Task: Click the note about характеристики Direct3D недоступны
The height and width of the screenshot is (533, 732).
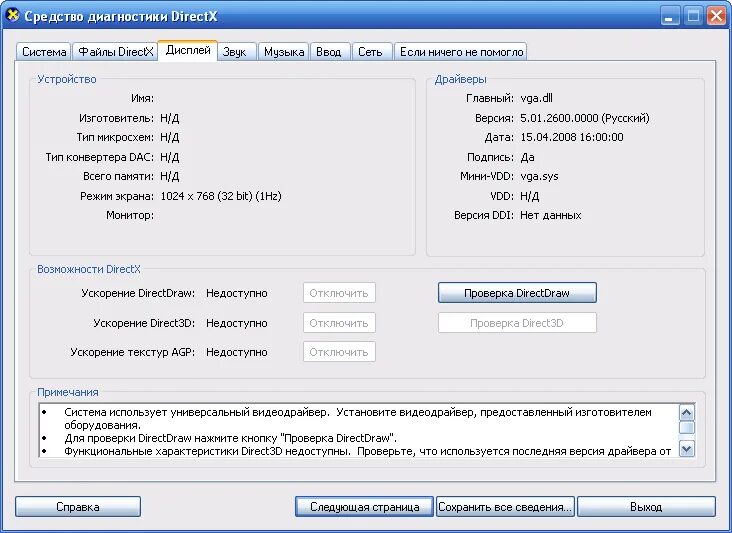Action: pyautogui.click(x=368, y=451)
